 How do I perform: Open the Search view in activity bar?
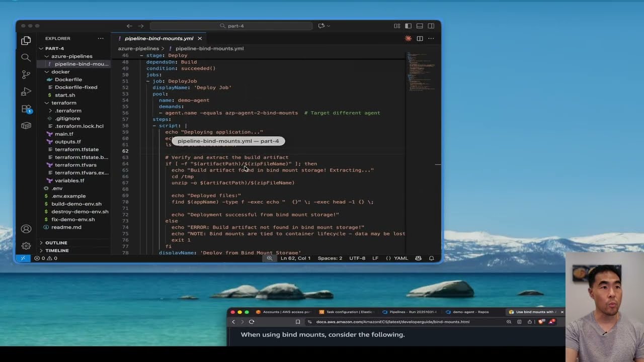pyautogui.click(x=26, y=58)
